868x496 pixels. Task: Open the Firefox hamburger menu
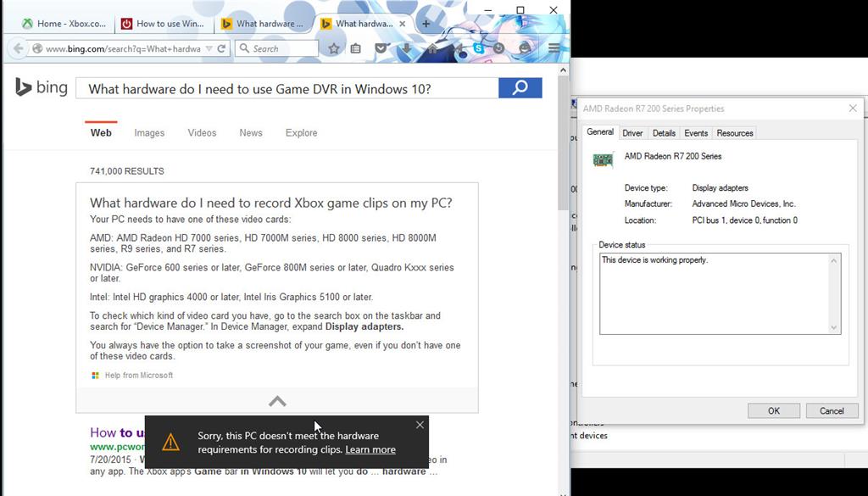554,48
